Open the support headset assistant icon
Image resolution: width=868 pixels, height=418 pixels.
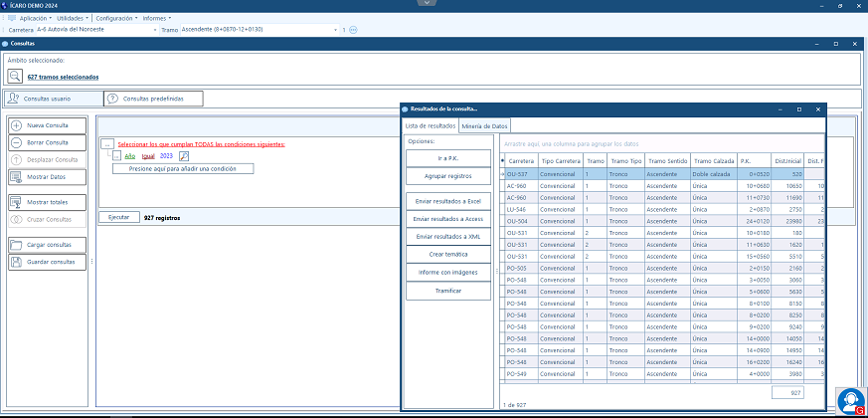click(x=850, y=401)
